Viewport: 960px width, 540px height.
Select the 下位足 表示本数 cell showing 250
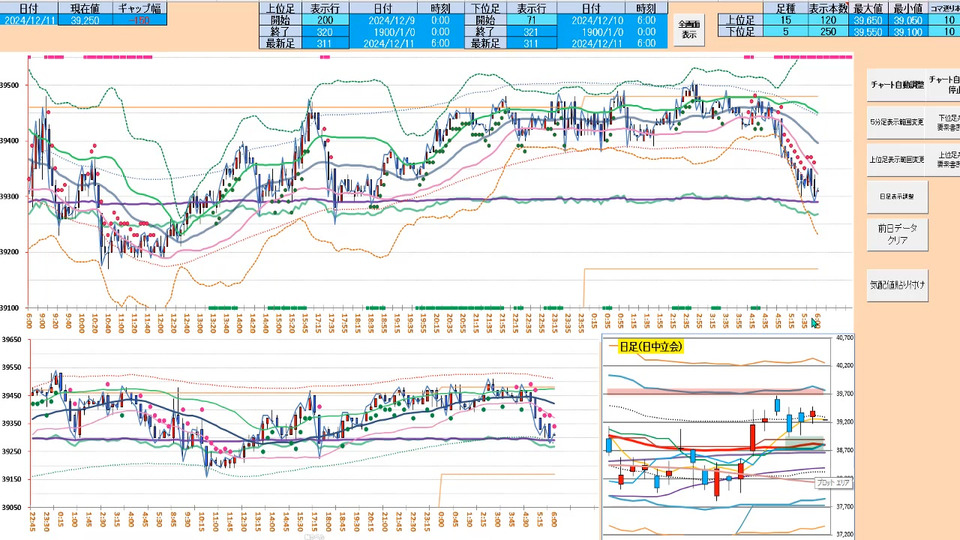(x=828, y=31)
